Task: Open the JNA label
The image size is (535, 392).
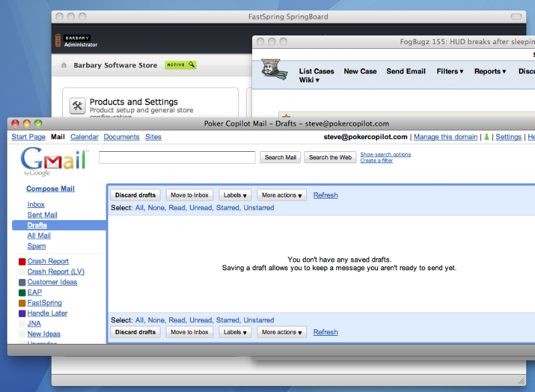Action: click(x=34, y=323)
